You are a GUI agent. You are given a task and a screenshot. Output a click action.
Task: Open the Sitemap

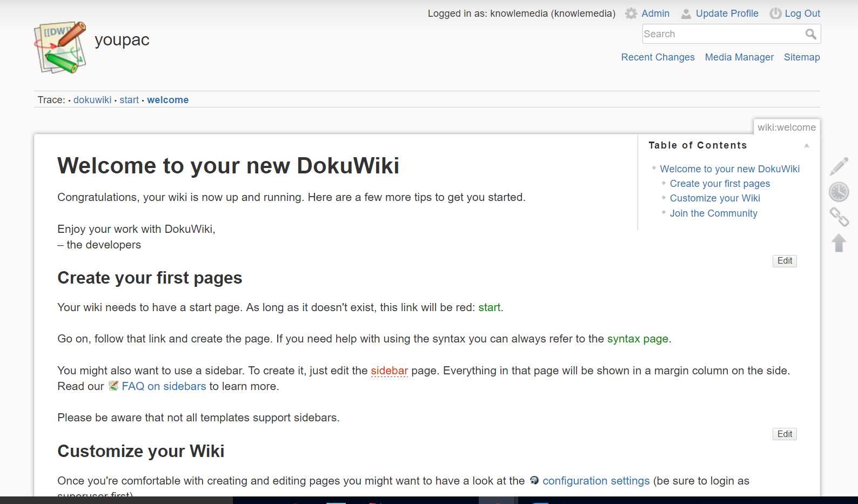click(802, 57)
